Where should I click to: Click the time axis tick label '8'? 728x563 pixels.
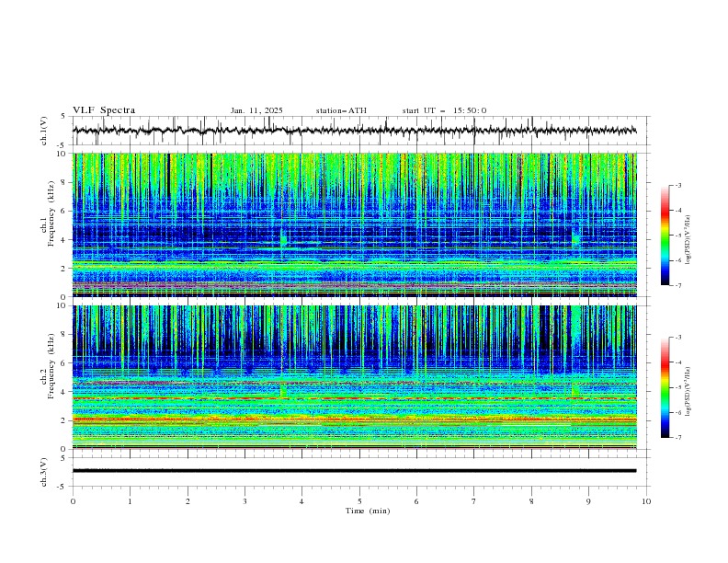[x=531, y=501]
